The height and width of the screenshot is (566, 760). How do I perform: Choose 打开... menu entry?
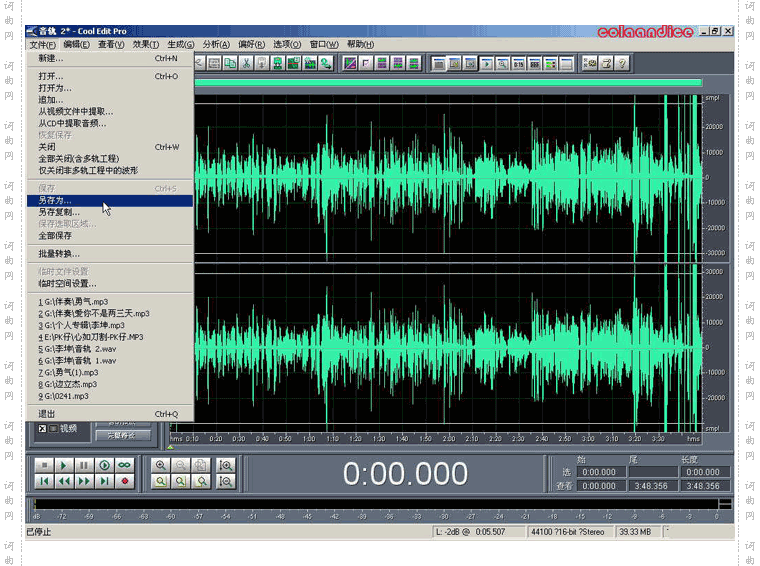pos(110,77)
